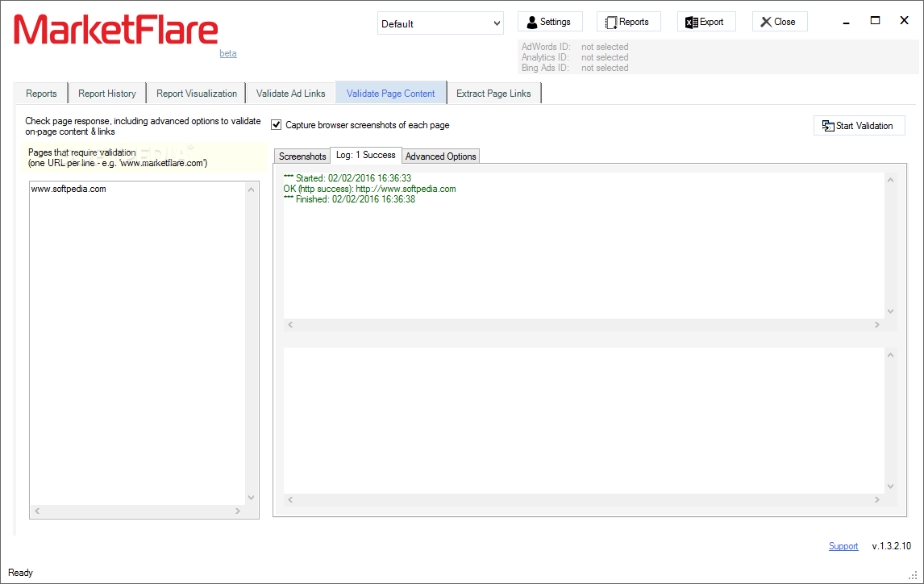Open the Report Visualization tab

coord(196,93)
